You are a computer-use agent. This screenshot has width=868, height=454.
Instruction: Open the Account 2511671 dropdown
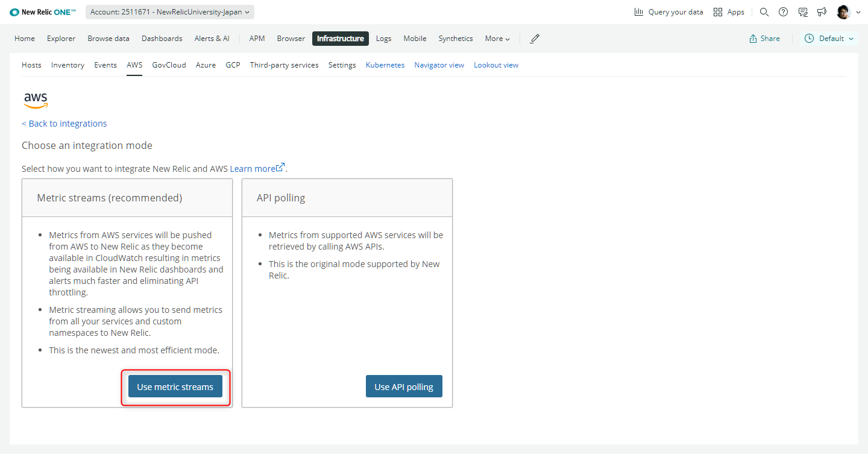point(170,12)
